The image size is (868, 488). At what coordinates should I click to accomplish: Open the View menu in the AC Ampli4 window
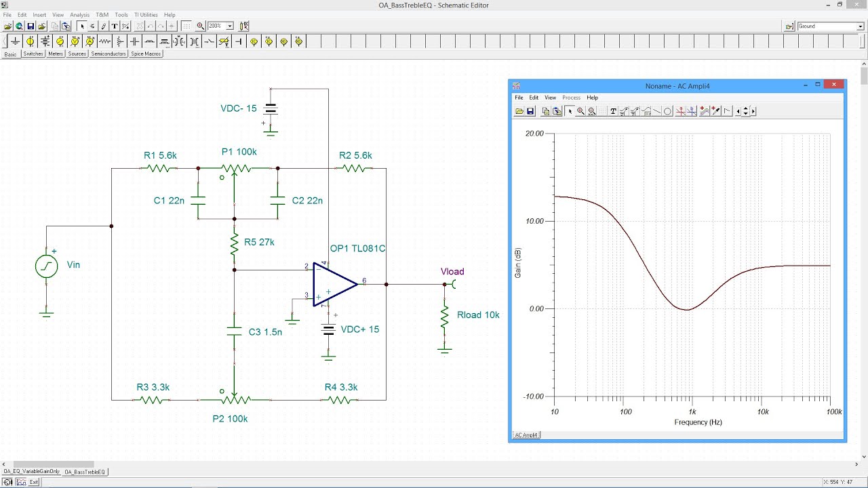550,98
